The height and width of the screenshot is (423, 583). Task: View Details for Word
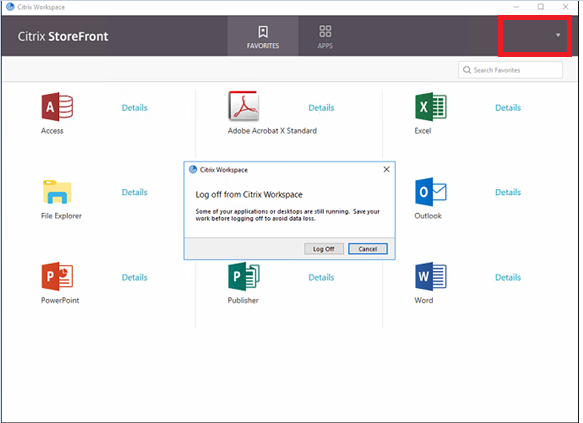[508, 277]
